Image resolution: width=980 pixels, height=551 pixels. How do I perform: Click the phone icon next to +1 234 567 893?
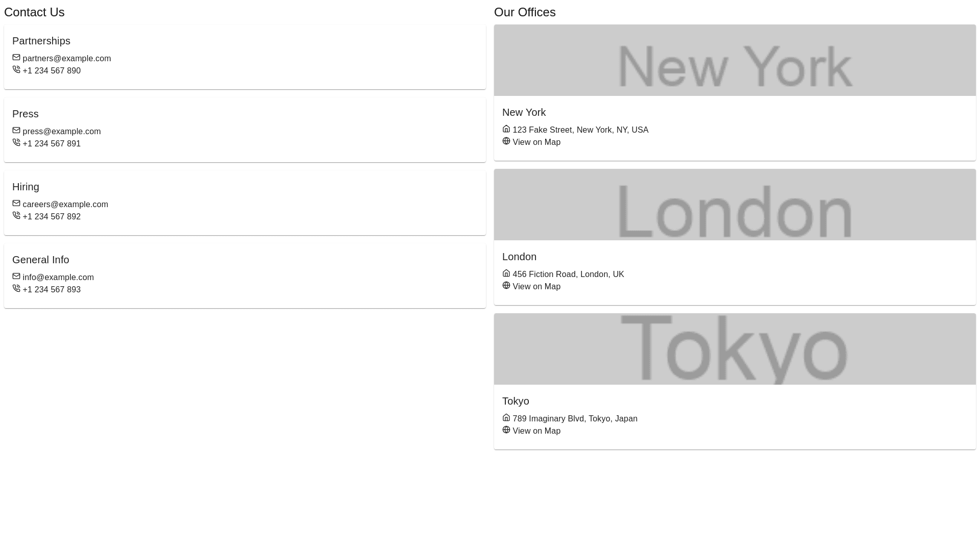click(x=16, y=289)
